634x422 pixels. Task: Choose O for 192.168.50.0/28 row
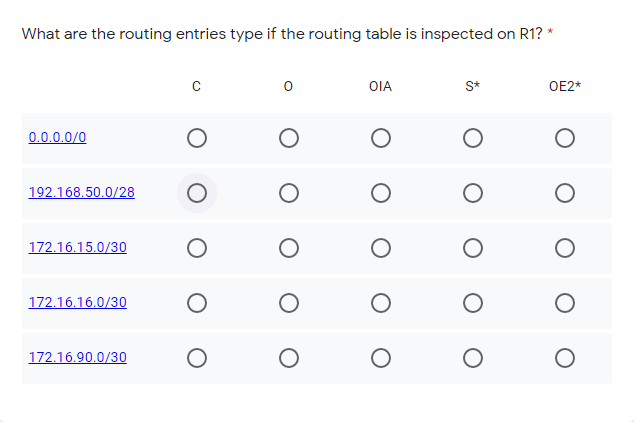[x=289, y=192]
